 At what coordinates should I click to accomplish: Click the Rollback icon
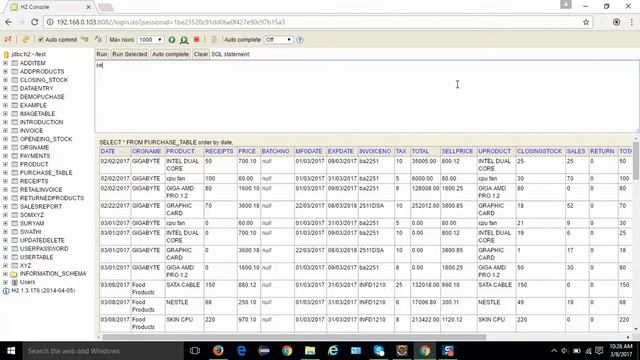point(84,39)
